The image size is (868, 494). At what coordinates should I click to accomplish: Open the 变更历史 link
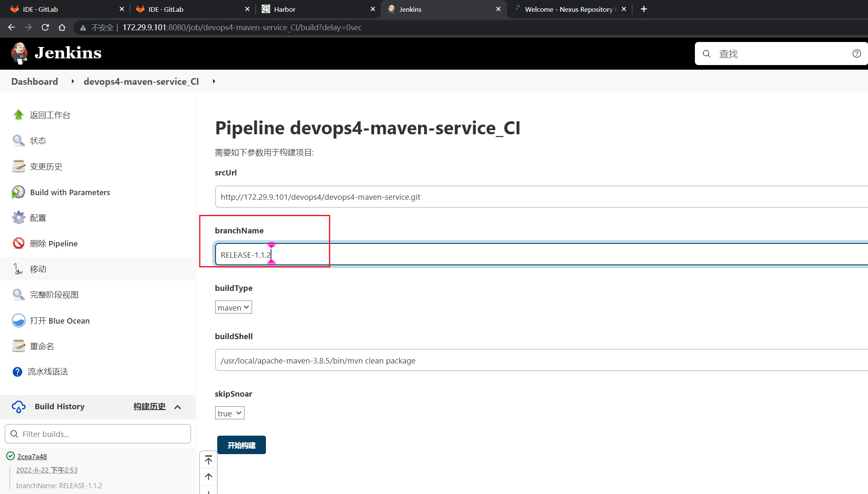pos(46,167)
